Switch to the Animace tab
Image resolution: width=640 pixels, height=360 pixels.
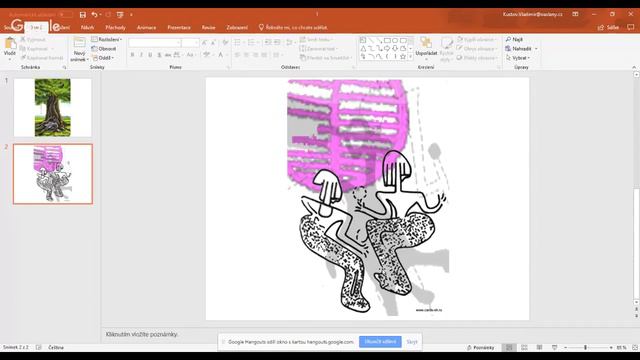(x=147, y=27)
